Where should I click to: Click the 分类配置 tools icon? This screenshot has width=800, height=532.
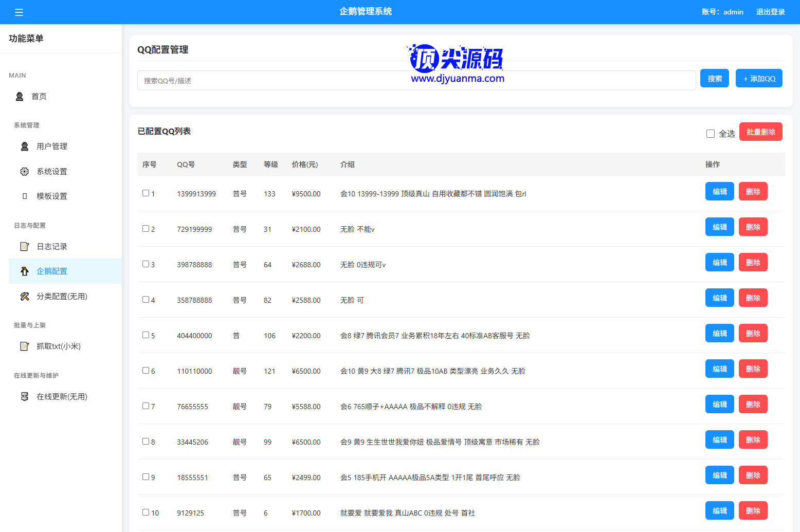25,297
